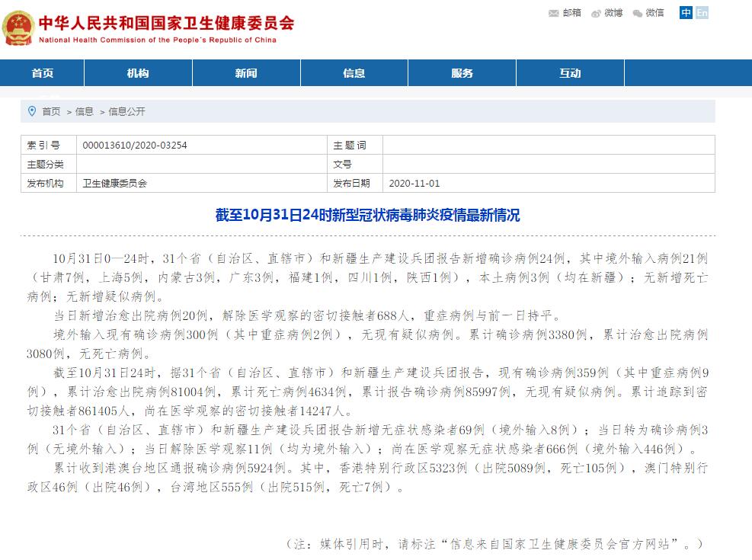Click the paragraph starting 境外输入现有确诊病例300例
752x560 pixels.
pos(367,344)
